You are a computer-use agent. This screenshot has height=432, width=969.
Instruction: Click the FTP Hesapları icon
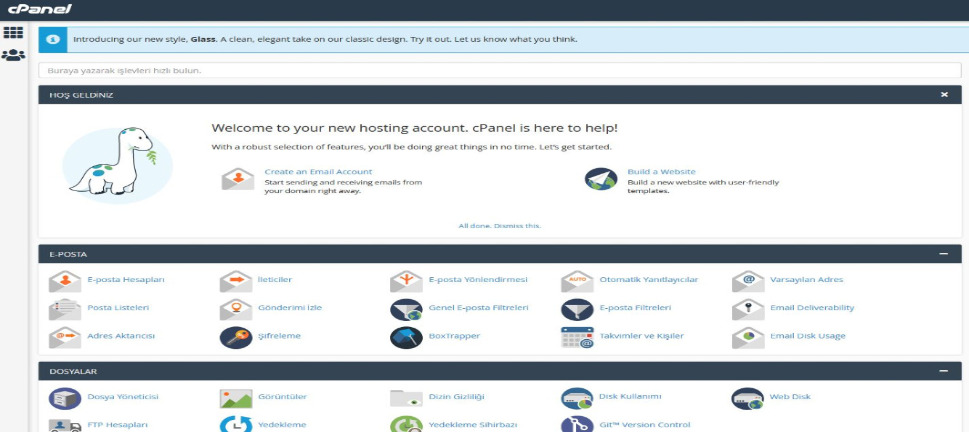65,425
